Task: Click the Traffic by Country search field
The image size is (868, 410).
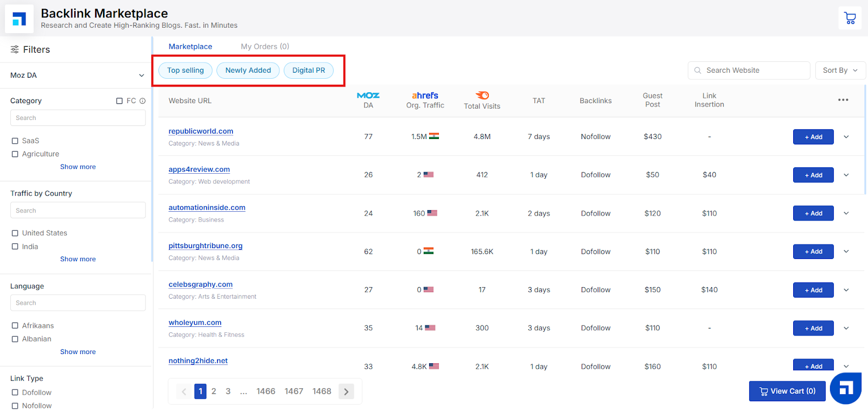Action: click(78, 210)
